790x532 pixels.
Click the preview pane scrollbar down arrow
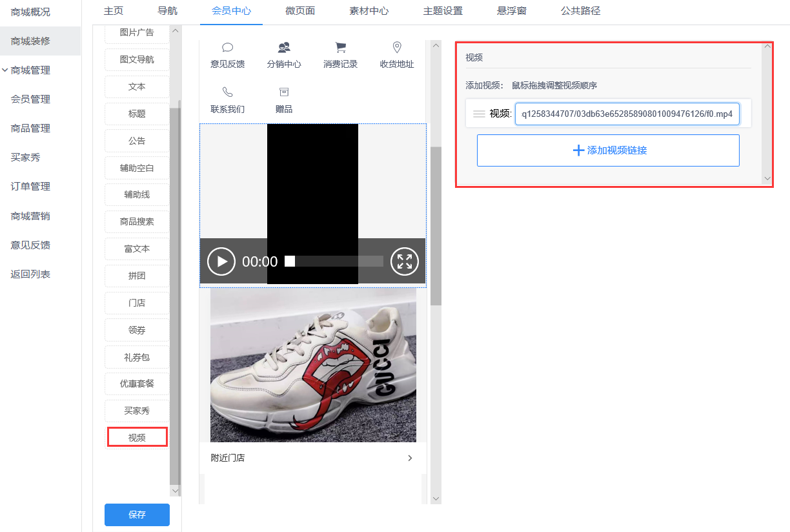click(436, 498)
